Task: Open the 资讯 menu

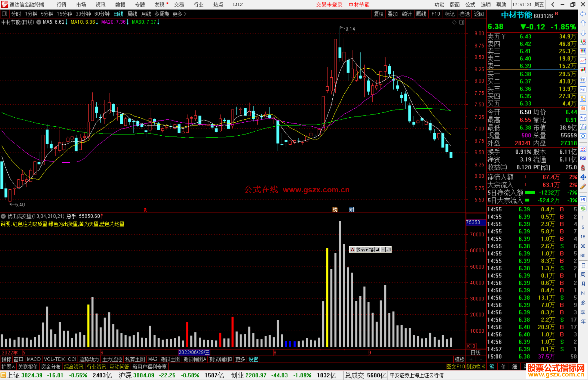Action: [x=100, y=4]
